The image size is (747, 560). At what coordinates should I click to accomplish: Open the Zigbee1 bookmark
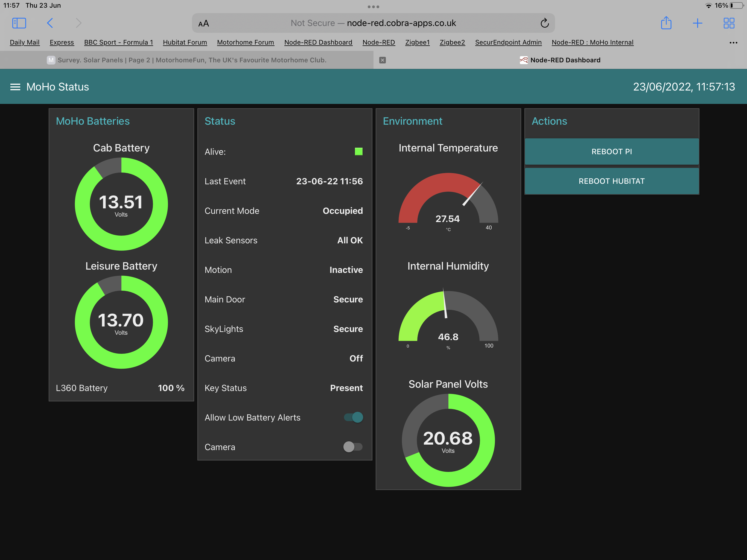(418, 42)
